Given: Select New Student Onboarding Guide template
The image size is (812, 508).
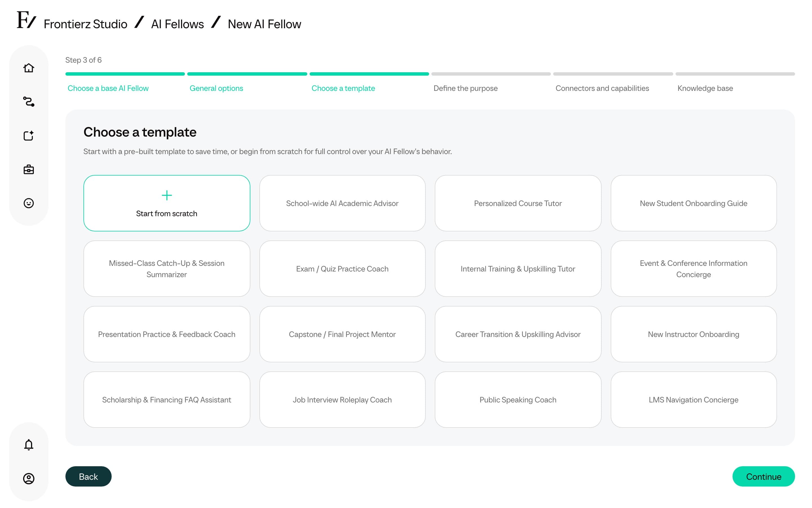Looking at the screenshot, I should click(x=694, y=203).
